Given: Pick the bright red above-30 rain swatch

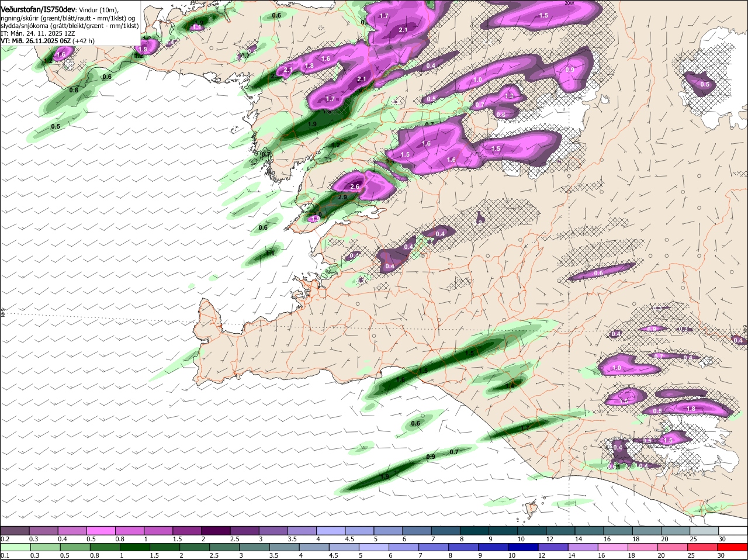Looking at the screenshot, I should click(x=733, y=547).
